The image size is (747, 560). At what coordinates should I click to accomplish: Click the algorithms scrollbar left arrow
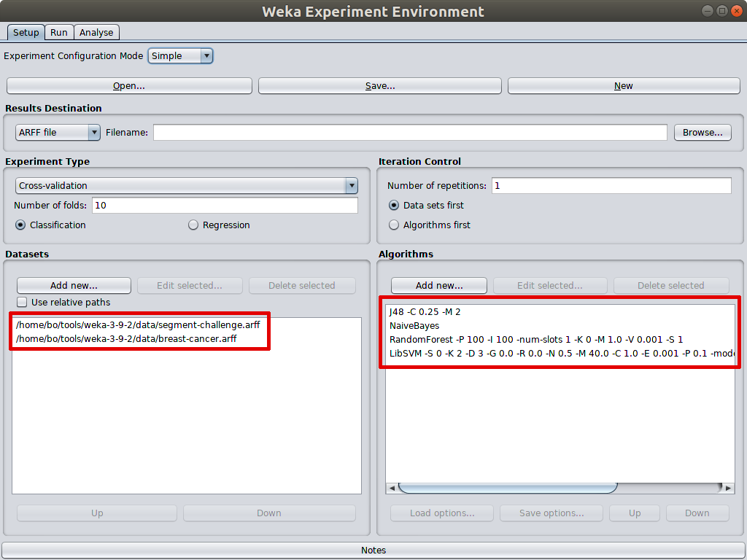coord(392,488)
